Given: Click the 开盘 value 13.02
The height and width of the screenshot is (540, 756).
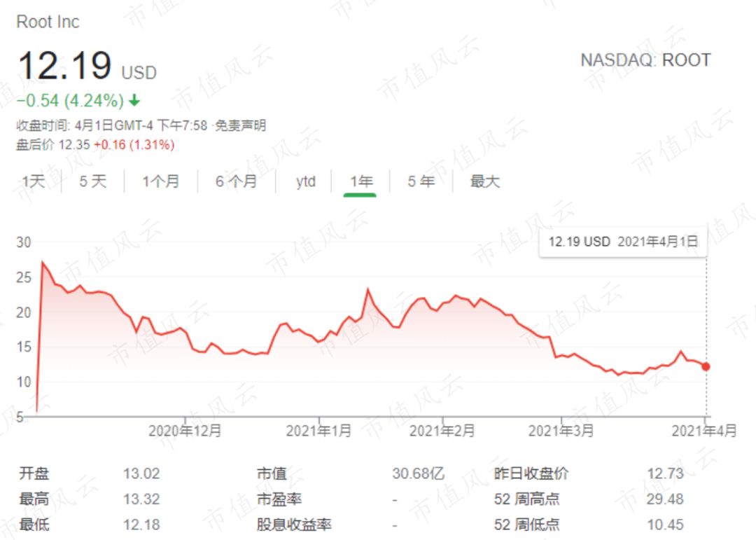Looking at the screenshot, I should [141, 473].
